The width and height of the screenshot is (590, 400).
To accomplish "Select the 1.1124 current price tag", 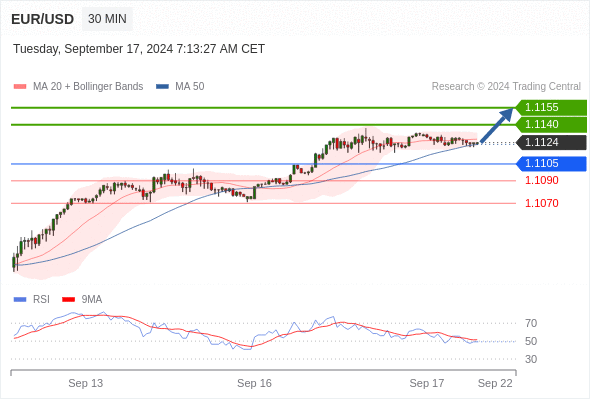I will click(x=551, y=143).
